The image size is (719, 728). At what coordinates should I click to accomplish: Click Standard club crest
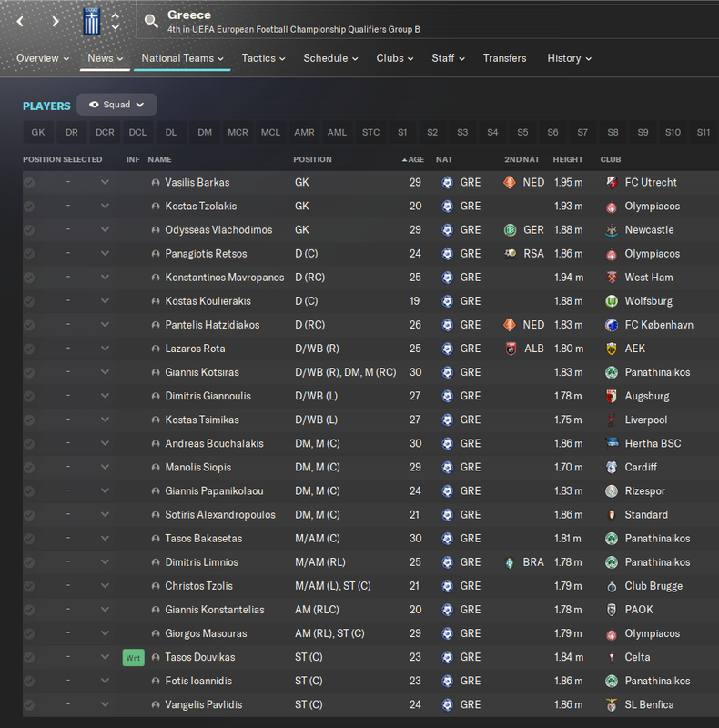(612, 515)
